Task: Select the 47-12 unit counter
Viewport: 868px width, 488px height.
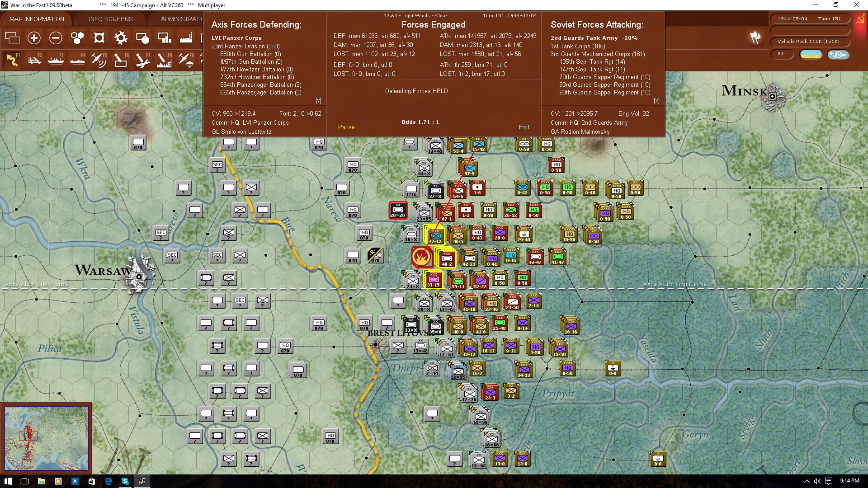Action: [435, 236]
